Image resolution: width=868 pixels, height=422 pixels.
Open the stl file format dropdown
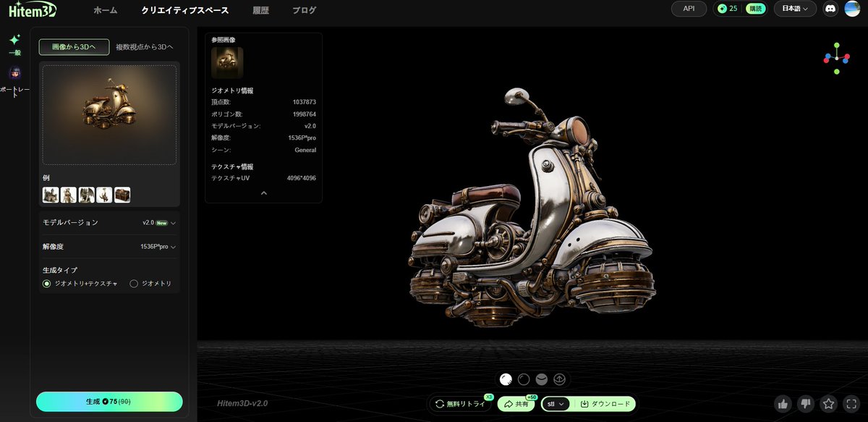pyautogui.click(x=554, y=404)
